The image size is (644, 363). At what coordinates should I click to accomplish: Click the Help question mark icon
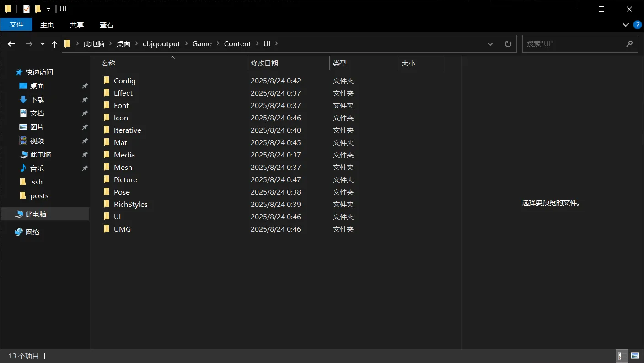coord(636,24)
